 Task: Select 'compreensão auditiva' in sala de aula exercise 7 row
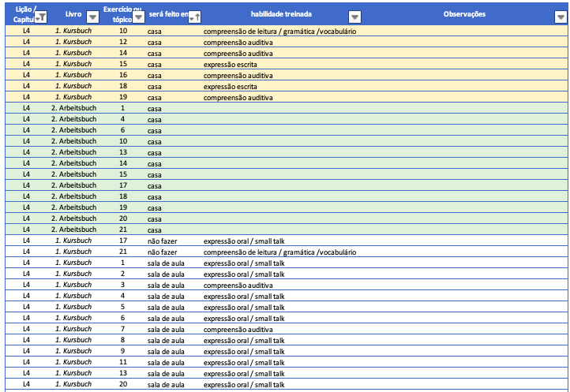239,329
